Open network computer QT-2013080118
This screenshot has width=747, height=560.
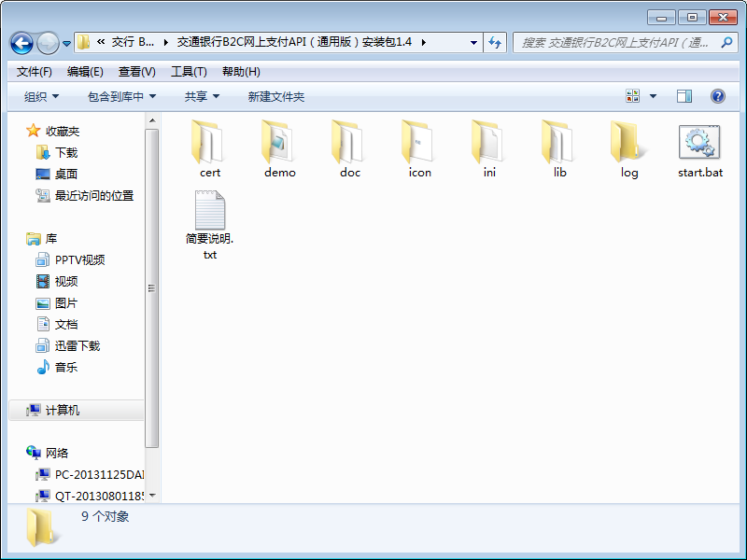90,496
